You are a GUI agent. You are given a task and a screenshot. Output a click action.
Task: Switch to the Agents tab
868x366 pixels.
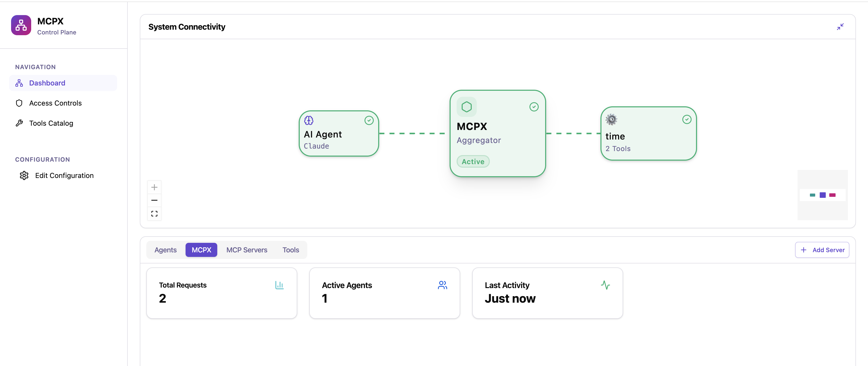pos(165,250)
